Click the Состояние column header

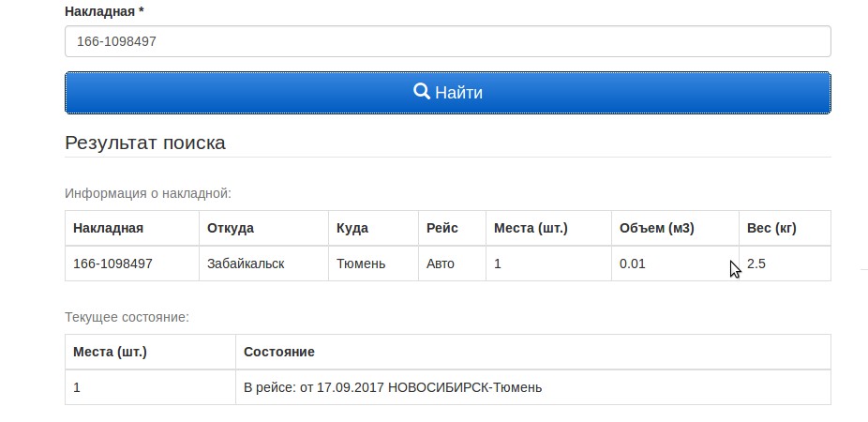pyautogui.click(x=279, y=352)
